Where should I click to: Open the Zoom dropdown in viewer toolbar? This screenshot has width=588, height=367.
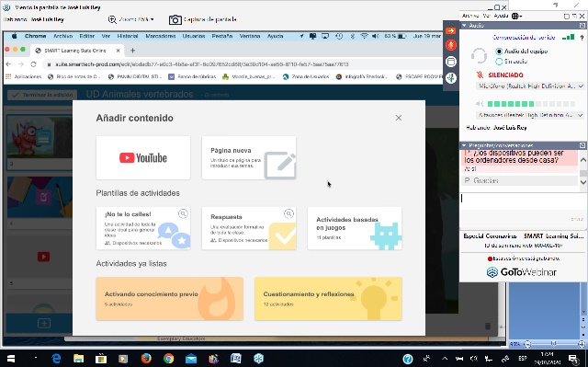[x=131, y=19]
